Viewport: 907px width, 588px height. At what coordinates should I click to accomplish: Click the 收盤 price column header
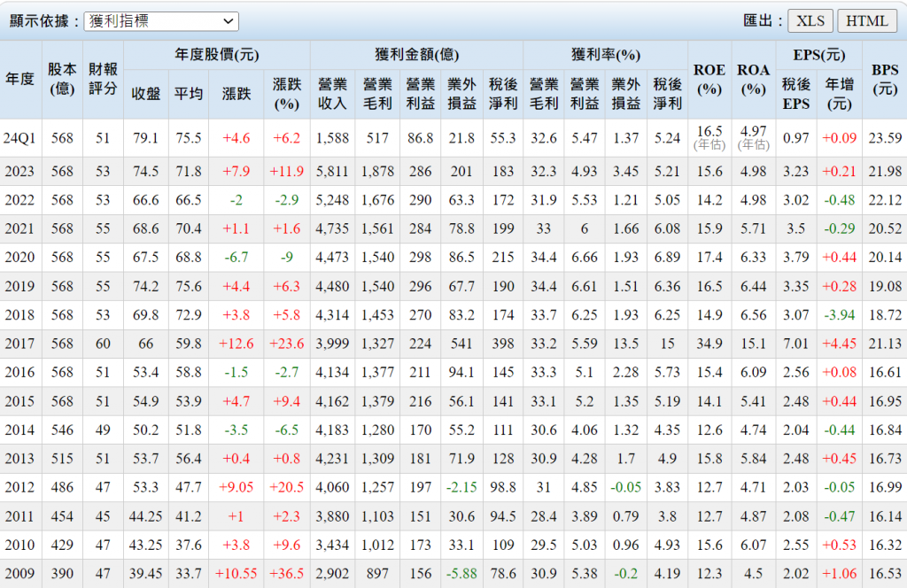[x=145, y=93]
